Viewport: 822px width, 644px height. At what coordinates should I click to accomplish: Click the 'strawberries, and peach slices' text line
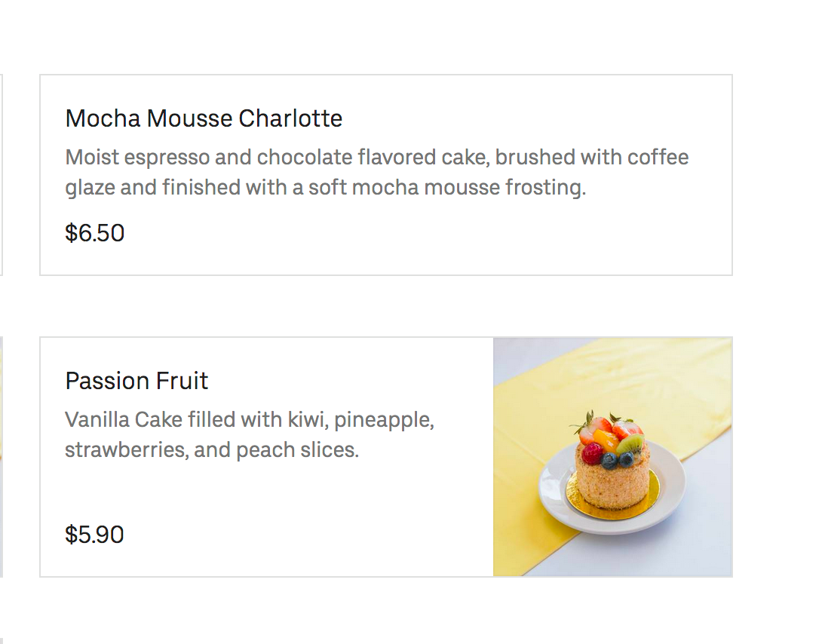[211, 450]
